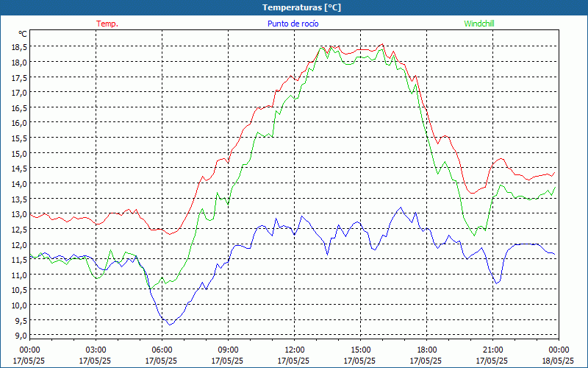Image resolution: width=588 pixels, height=368 pixels.
Task: Click the 9,0 y-axis value label
Action: pos(19,336)
